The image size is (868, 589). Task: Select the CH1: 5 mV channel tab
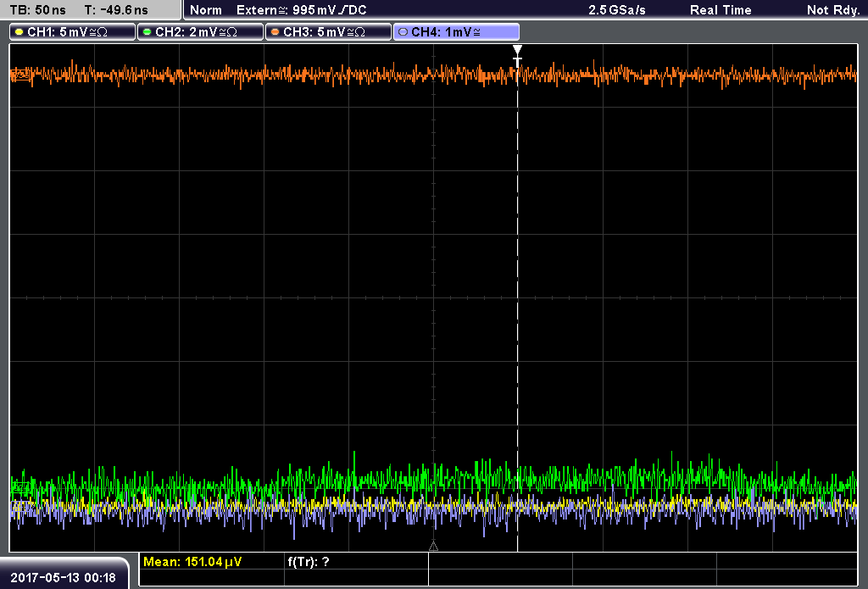pos(73,32)
